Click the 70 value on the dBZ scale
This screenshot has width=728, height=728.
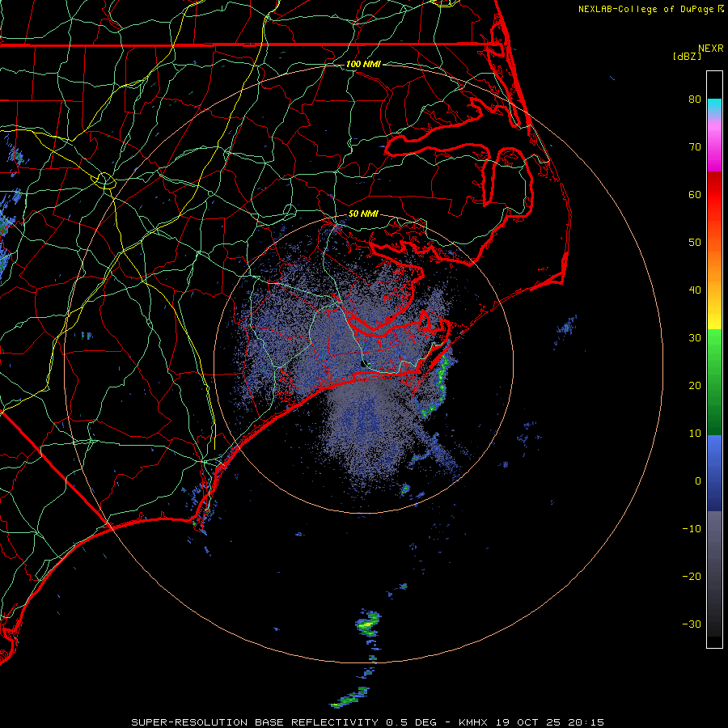coord(695,147)
